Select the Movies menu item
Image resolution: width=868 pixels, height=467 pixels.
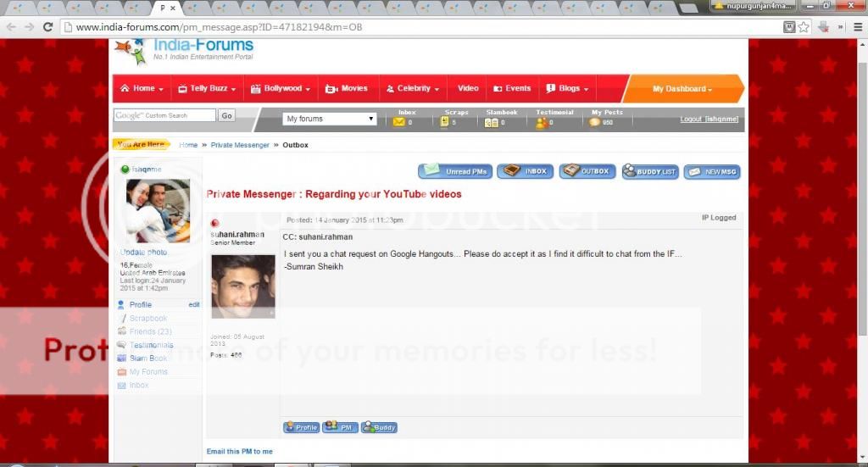tap(347, 88)
